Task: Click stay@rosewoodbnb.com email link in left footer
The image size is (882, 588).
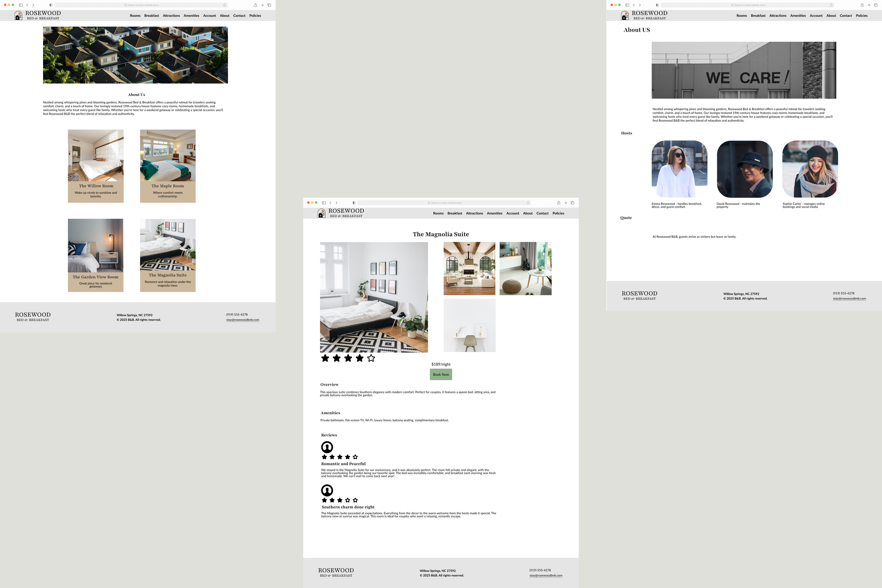Action: (242, 320)
